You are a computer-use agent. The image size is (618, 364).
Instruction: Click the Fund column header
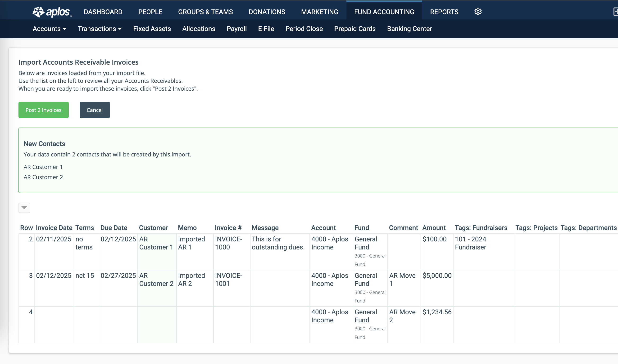tap(362, 228)
